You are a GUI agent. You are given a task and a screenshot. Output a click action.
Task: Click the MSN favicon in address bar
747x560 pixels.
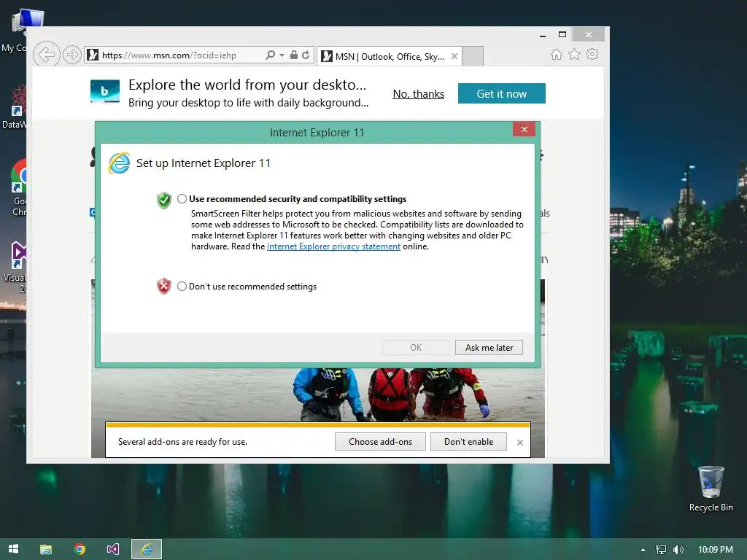pyautogui.click(x=93, y=55)
